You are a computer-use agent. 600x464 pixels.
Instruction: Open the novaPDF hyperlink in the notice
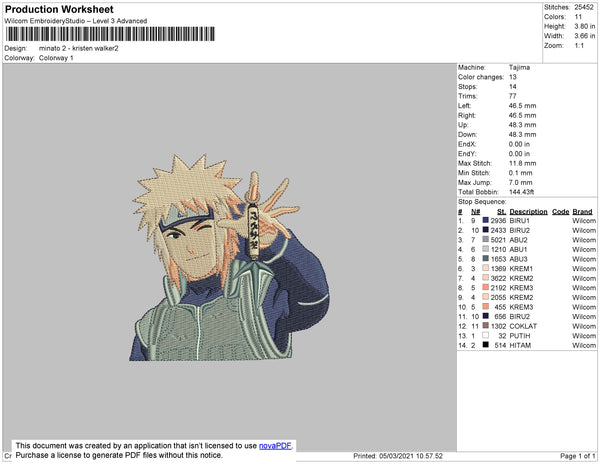tap(275, 446)
